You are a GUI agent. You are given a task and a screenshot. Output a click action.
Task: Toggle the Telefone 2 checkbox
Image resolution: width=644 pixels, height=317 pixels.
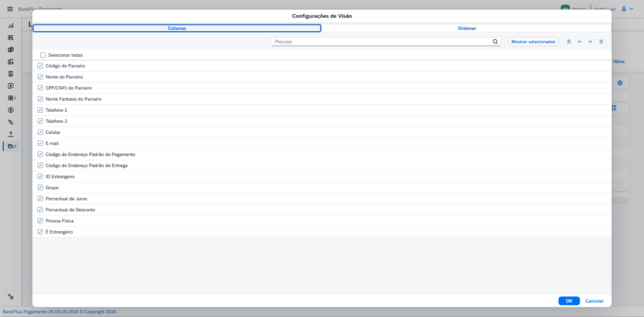tap(40, 121)
